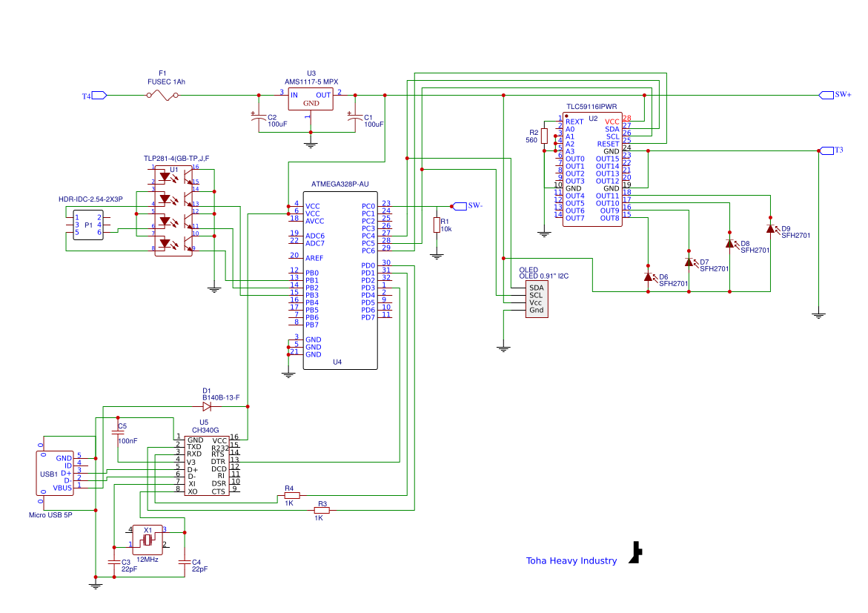Click the D6 SFH2701 photodiode symbol
Screen dimensions: 868x613
coord(649,276)
